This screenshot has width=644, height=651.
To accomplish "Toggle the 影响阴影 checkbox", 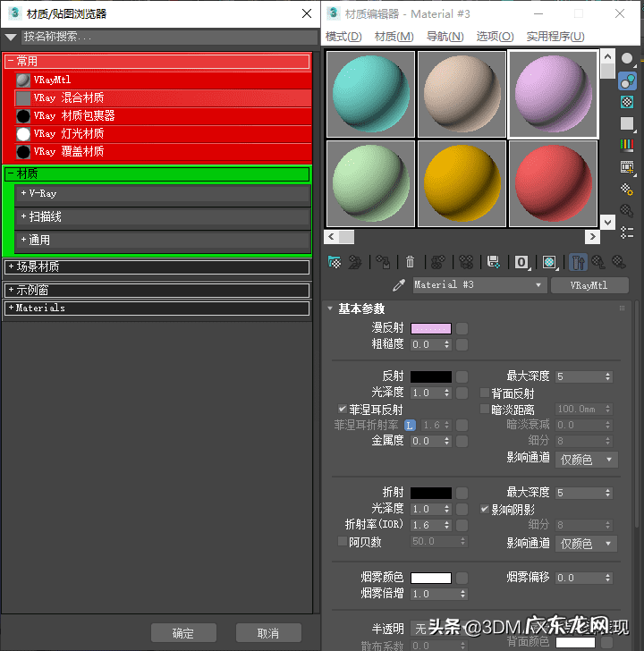I will click(485, 509).
